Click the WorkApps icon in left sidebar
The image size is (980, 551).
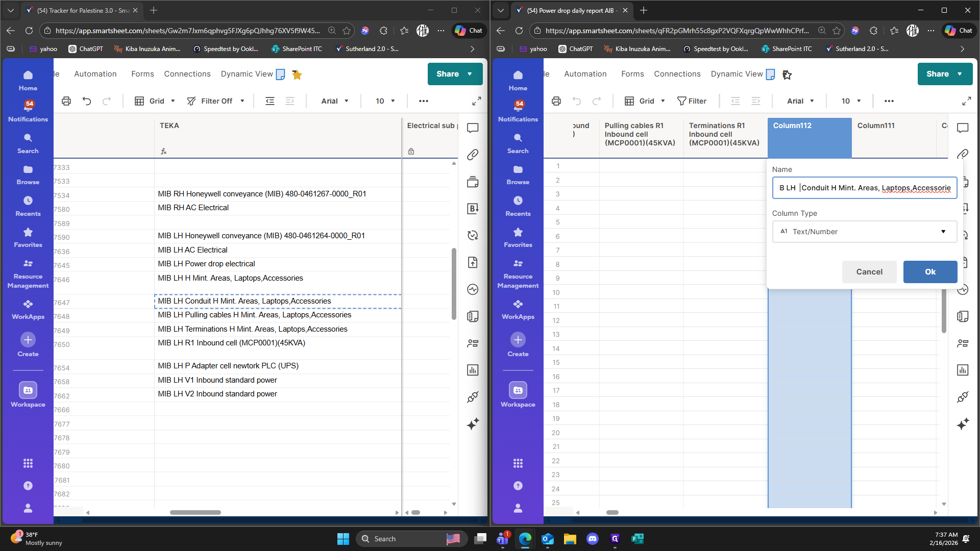tap(28, 309)
